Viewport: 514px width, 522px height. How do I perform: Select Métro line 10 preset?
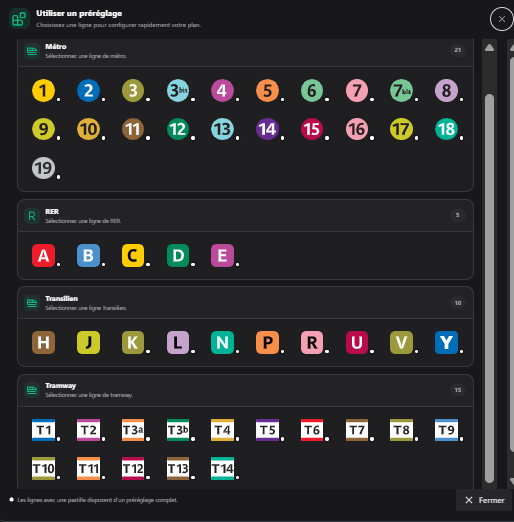[x=88, y=129]
